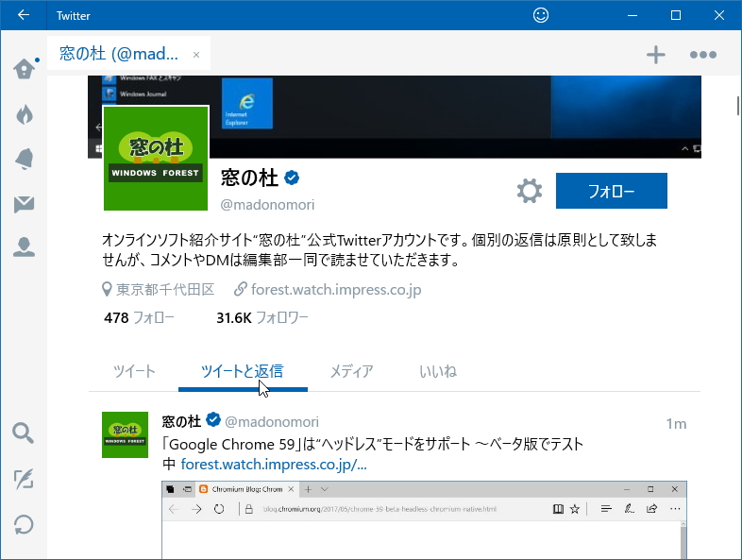Open the tweet's Chromium Blog screenshot image
This screenshot has height=560, width=742.
pyautogui.click(x=424, y=519)
